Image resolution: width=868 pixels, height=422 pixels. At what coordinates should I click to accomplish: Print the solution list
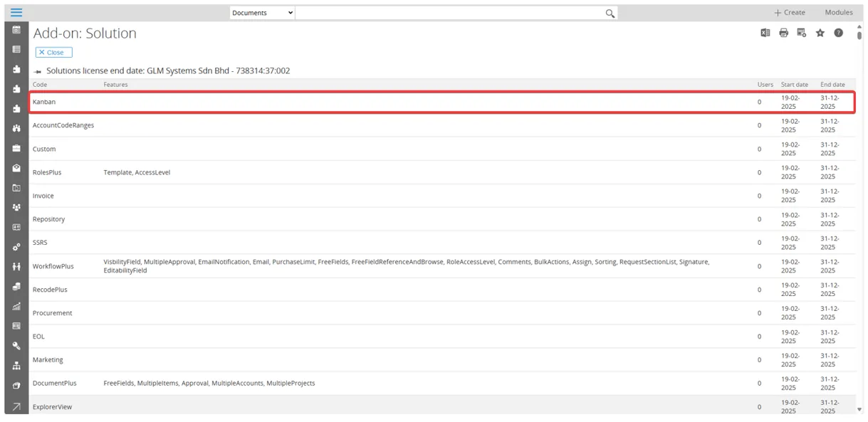(x=783, y=33)
